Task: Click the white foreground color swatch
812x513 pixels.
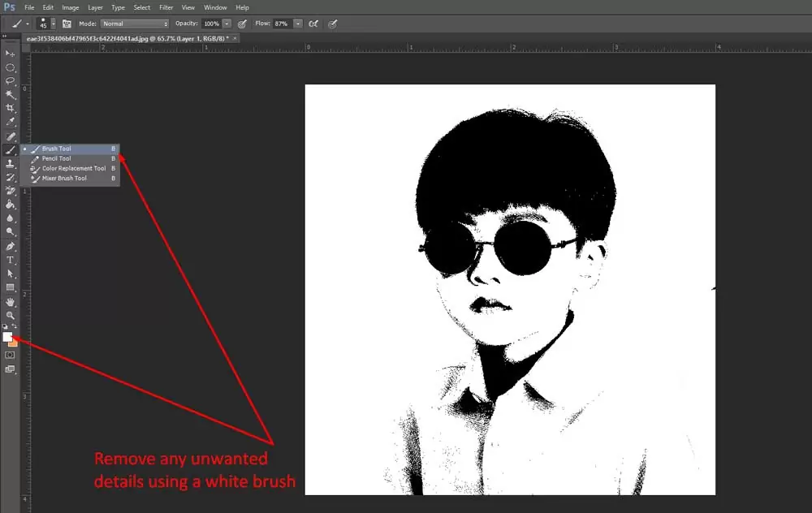Action: pos(7,336)
